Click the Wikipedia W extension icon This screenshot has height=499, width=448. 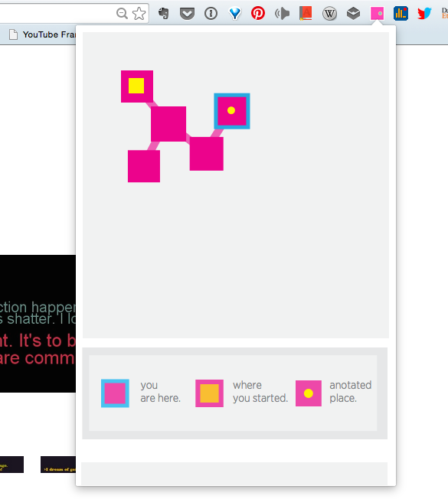(329, 14)
